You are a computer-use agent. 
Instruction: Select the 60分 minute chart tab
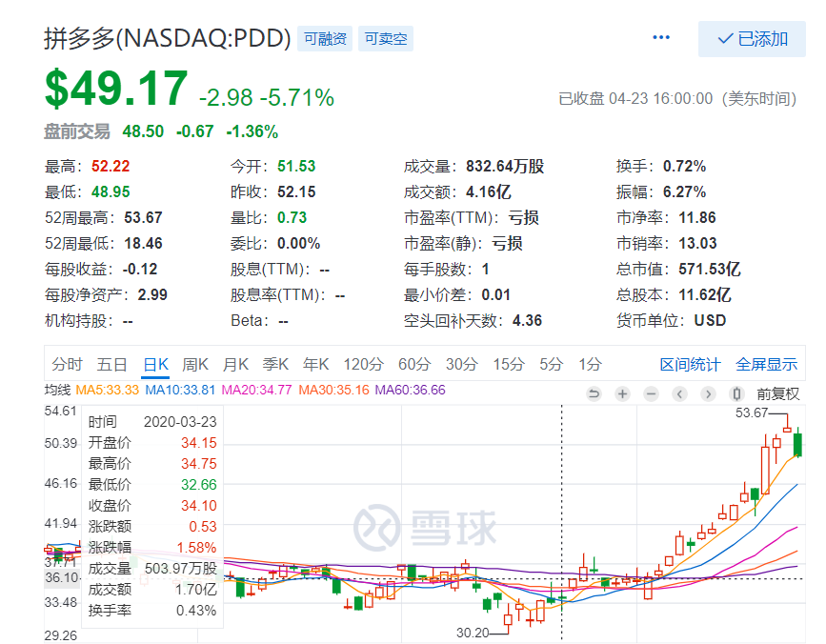pos(414,364)
